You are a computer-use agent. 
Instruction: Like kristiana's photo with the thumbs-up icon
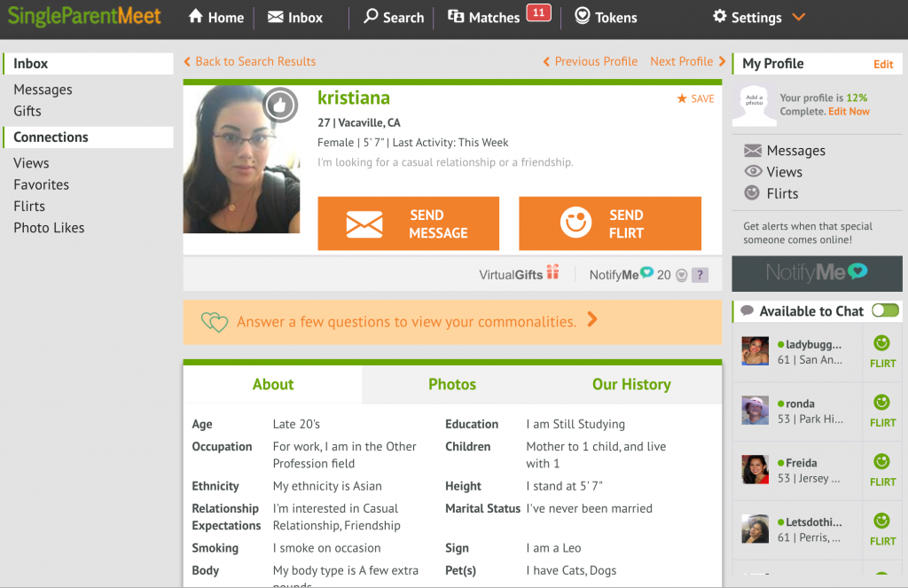280,106
